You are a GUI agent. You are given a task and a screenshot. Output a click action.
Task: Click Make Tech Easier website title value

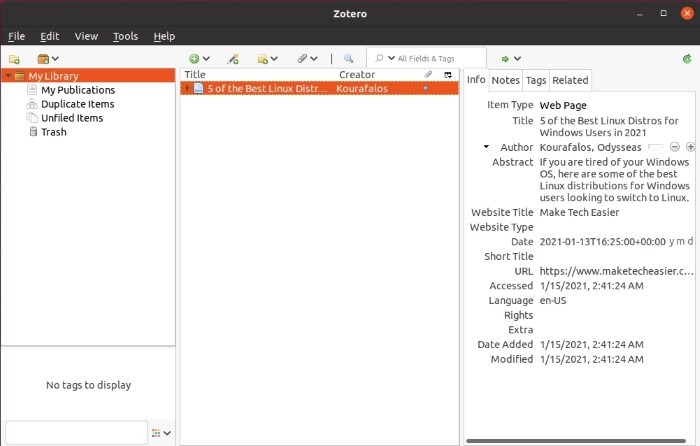[579, 213]
